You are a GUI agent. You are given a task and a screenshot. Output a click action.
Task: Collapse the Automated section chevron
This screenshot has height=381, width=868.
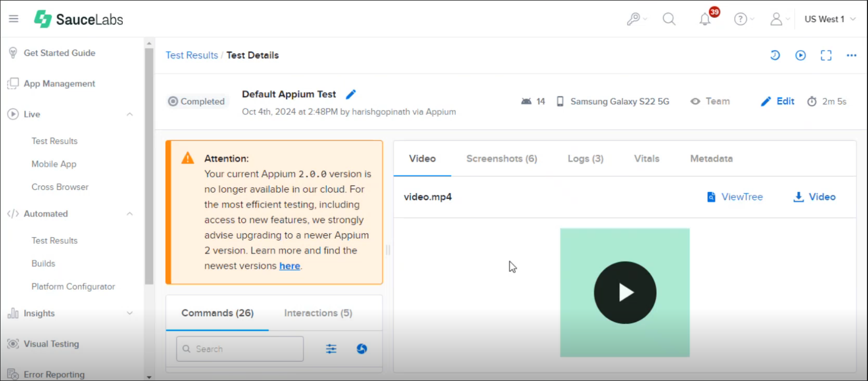point(130,213)
